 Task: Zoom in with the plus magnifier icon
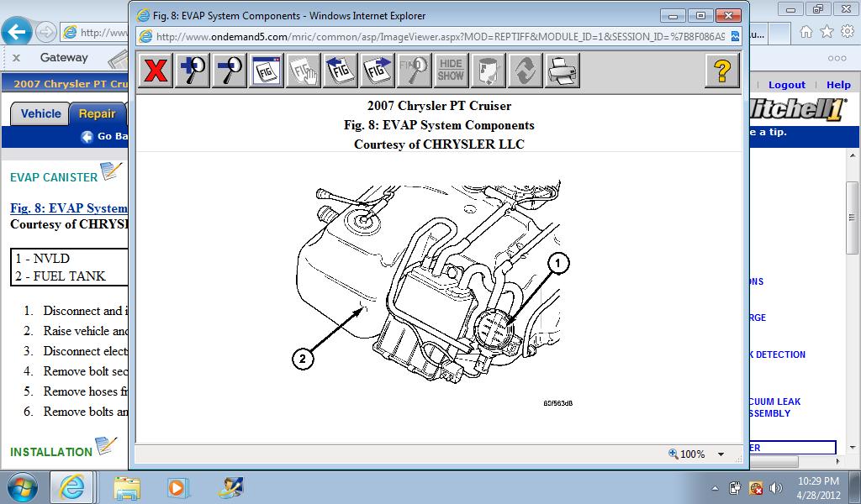point(193,71)
